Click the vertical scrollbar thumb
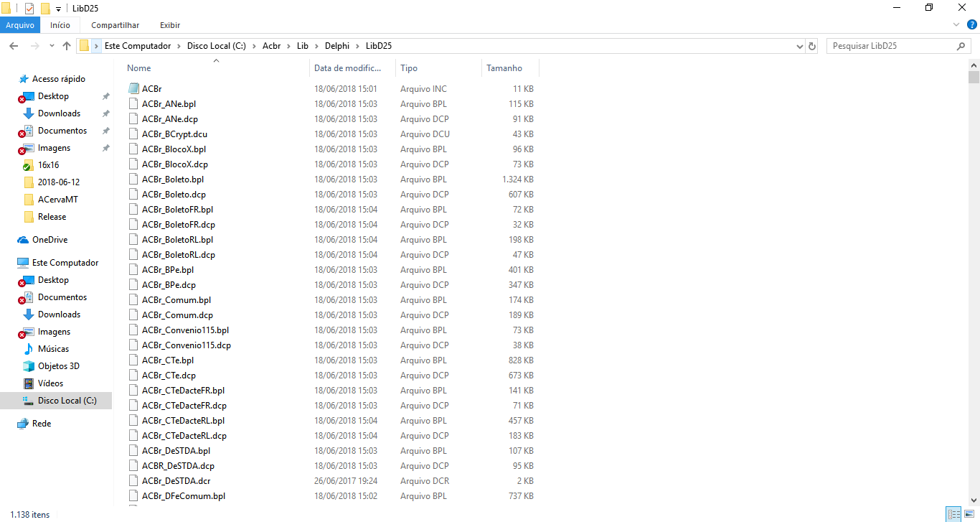The height and width of the screenshot is (522, 980). [974, 78]
